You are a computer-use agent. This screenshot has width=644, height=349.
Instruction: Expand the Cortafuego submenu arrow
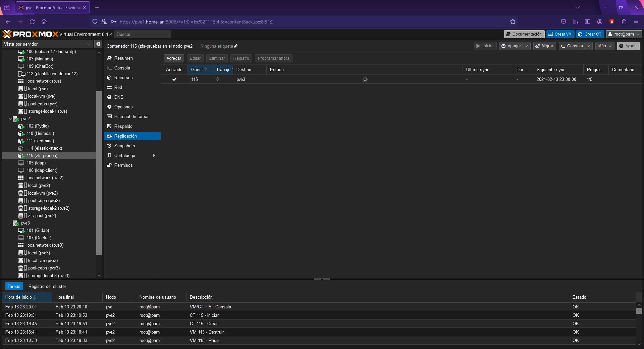154,156
